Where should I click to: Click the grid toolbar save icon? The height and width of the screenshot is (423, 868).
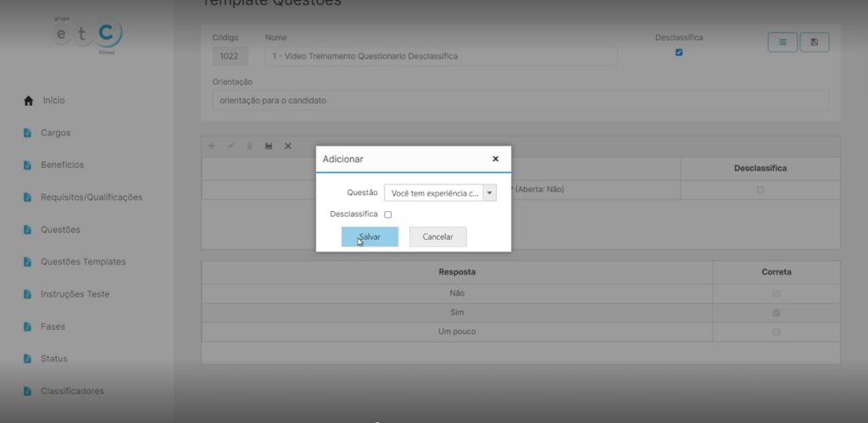[269, 146]
